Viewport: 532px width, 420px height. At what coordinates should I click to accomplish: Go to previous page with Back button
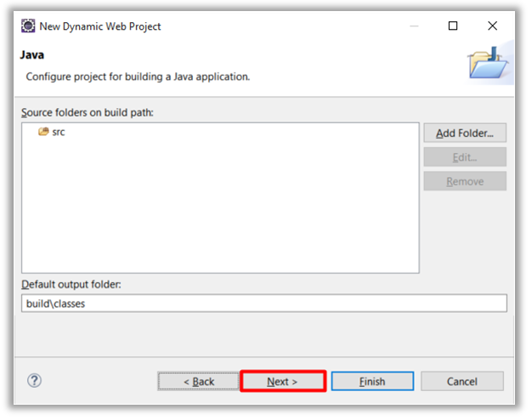(x=199, y=382)
